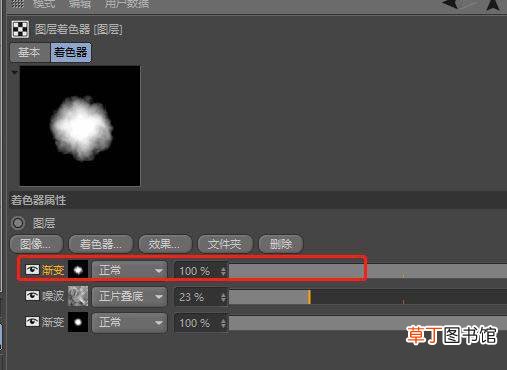Click the 23 % opacity field

(197, 297)
